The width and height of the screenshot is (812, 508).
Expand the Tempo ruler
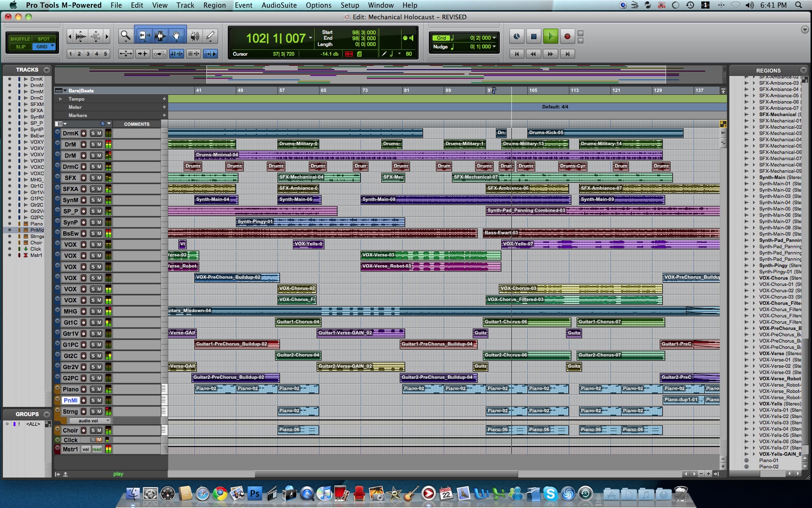click(60, 99)
